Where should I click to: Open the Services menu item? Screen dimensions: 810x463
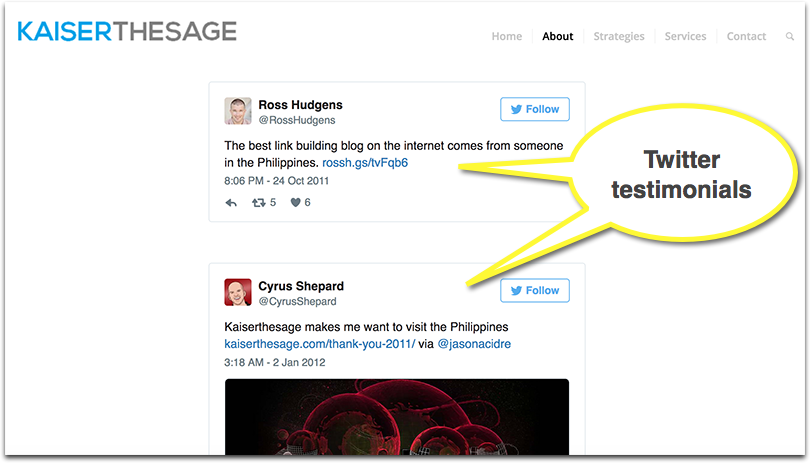pos(686,36)
